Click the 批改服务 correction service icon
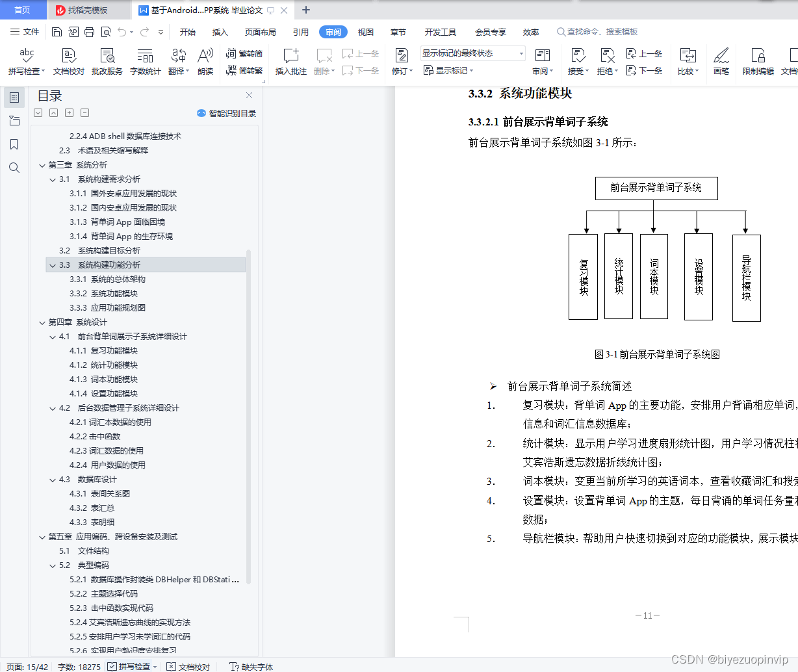The height and width of the screenshot is (672, 798). pyautogui.click(x=107, y=61)
